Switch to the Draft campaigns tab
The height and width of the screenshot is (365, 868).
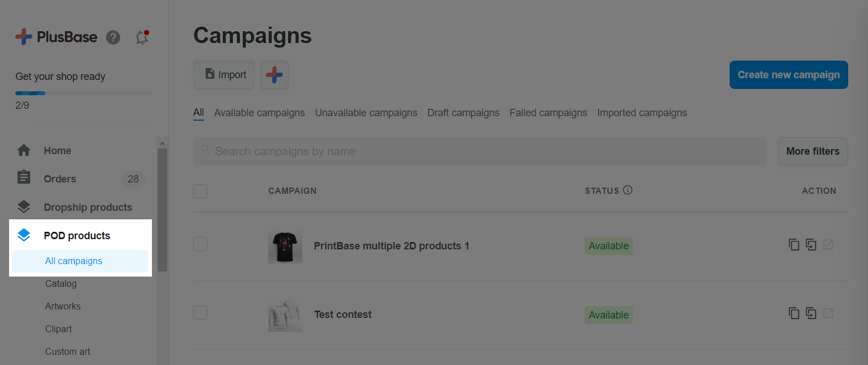tap(463, 113)
